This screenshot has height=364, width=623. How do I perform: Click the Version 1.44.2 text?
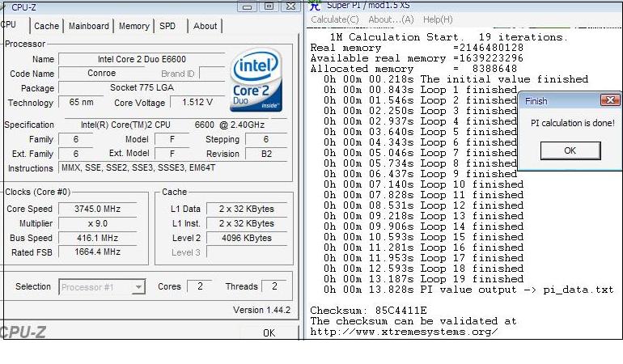click(261, 310)
